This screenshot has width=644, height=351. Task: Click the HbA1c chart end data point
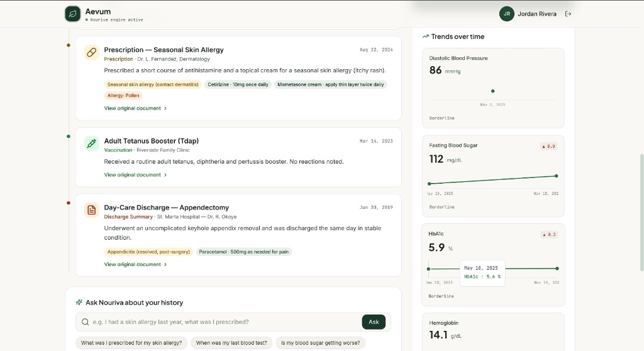click(557, 269)
